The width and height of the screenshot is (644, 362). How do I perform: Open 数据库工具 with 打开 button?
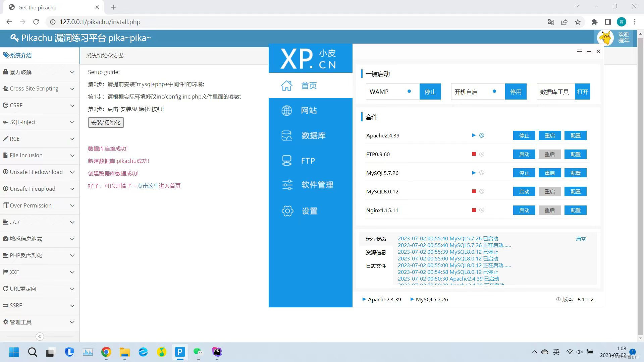[x=582, y=92]
